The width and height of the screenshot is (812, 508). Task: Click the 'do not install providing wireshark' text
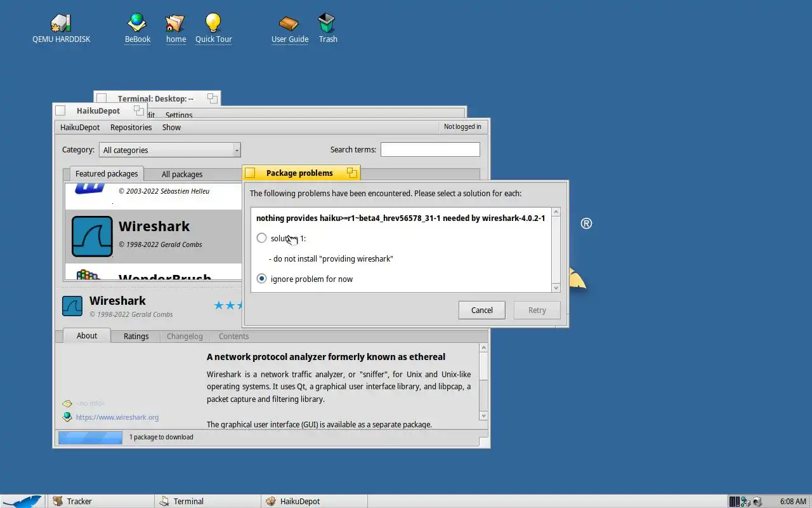point(331,258)
